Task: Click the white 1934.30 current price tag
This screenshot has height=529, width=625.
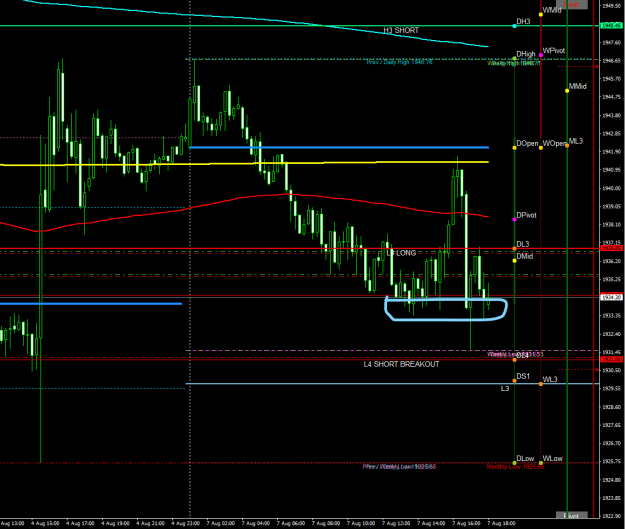Action: point(611,297)
